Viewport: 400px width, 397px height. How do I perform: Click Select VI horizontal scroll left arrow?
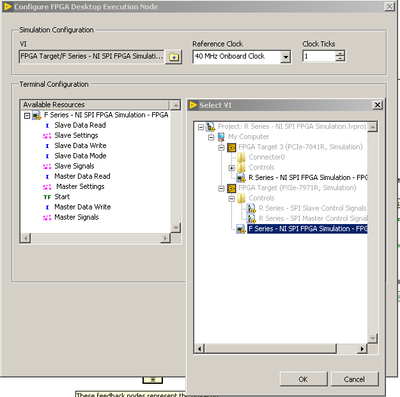[200, 349]
